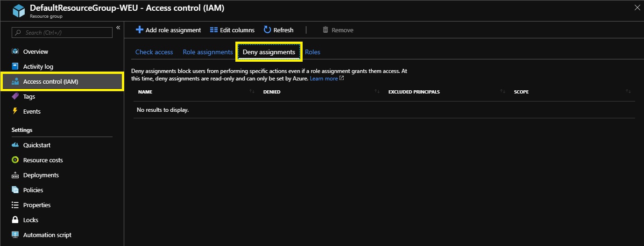Collapse the sidebar with double chevron
Screen dimensions: 644x246
pyautogui.click(x=118, y=28)
